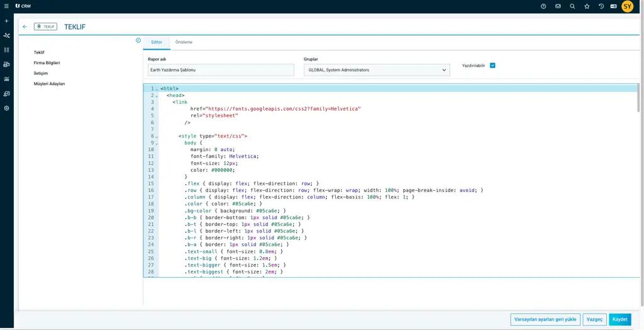Fold the html tag at line 1
Image resolution: width=644 pixels, height=330 pixels.
(x=157, y=89)
